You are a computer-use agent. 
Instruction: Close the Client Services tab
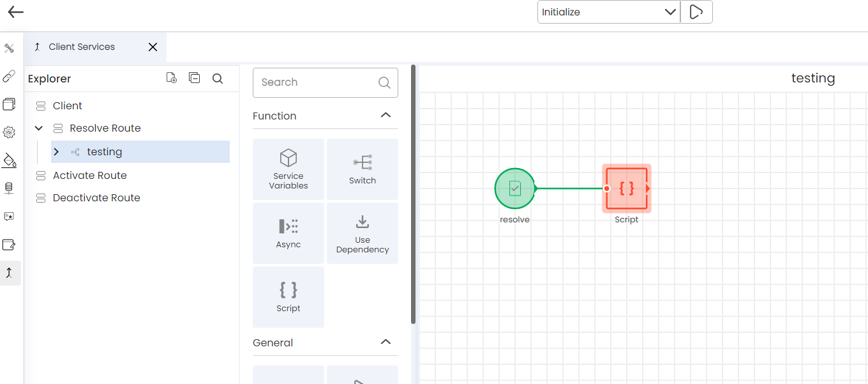click(153, 47)
